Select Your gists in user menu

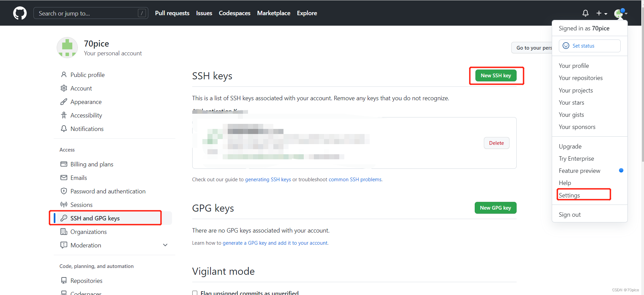(571, 115)
